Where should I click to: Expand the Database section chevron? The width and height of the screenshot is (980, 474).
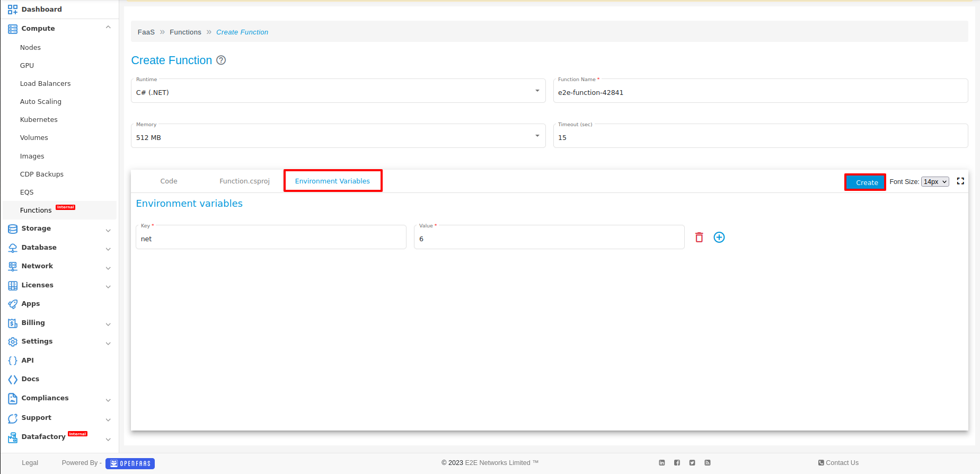point(108,249)
